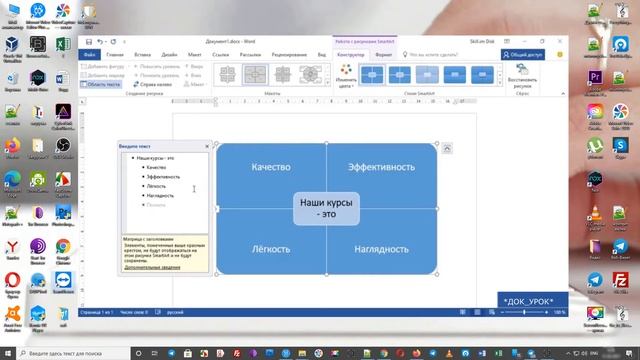This screenshot has width=640, height=360.
Task: Open Дополнительные сведения link in text pane
Action: [x=152, y=267]
